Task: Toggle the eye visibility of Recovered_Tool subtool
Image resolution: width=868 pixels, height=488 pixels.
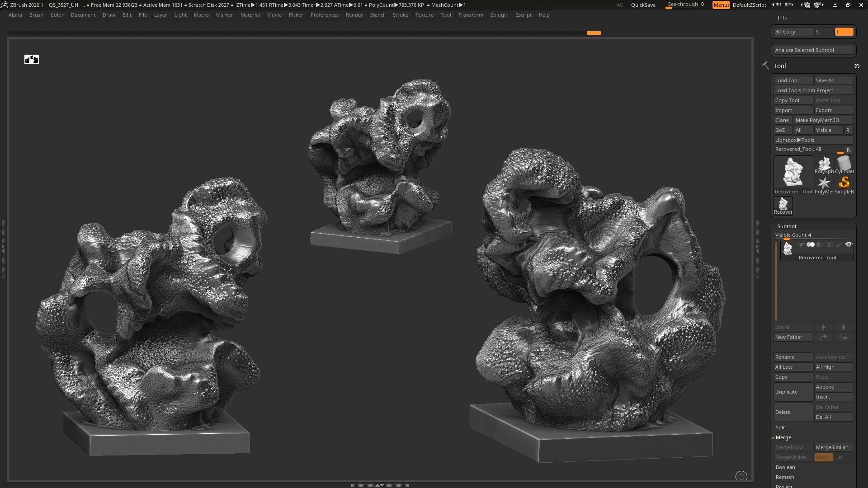Action: point(849,245)
